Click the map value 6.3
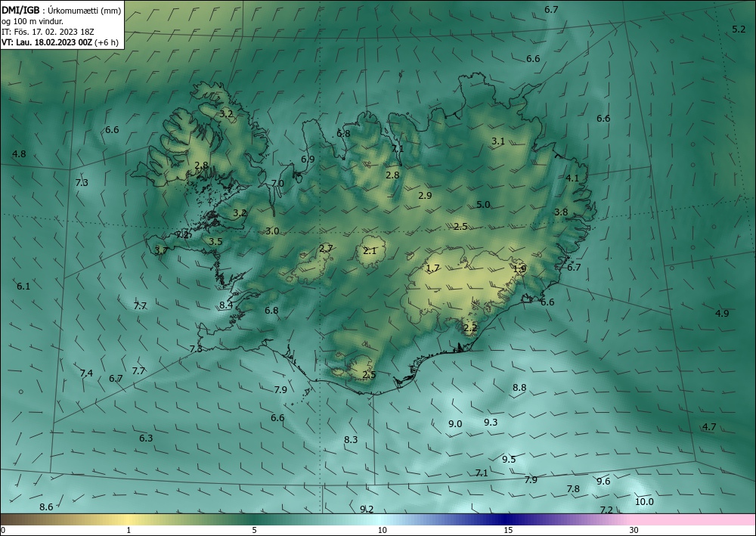The width and height of the screenshot is (756, 536). click(146, 438)
